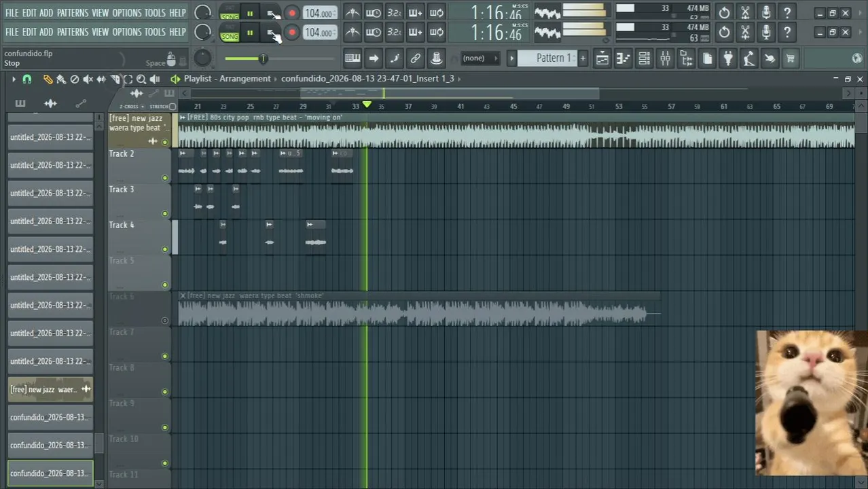The width and height of the screenshot is (868, 489).
Task: Mute Track 3 using its green dot
Action: (165, 213)
